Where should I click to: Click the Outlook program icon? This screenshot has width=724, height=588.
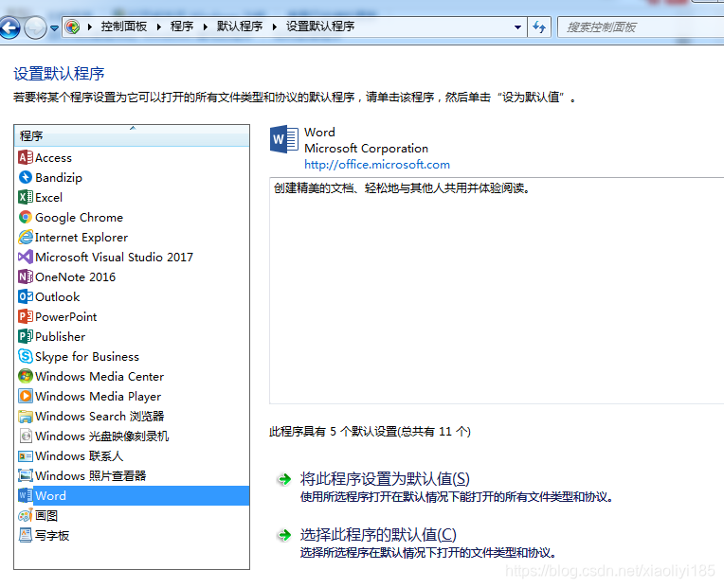pos(26,296)
